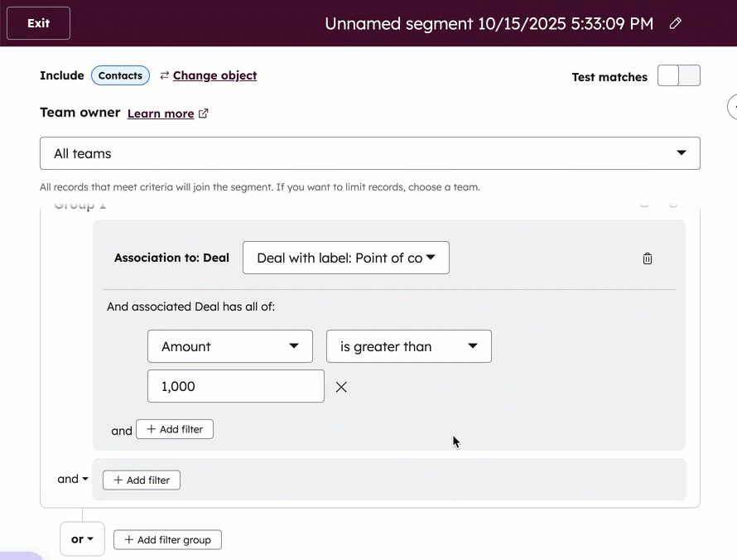Open the 'is greater than' operator dropdown
The width and height of the screenshot is (737, 560).
pos(408,346)
